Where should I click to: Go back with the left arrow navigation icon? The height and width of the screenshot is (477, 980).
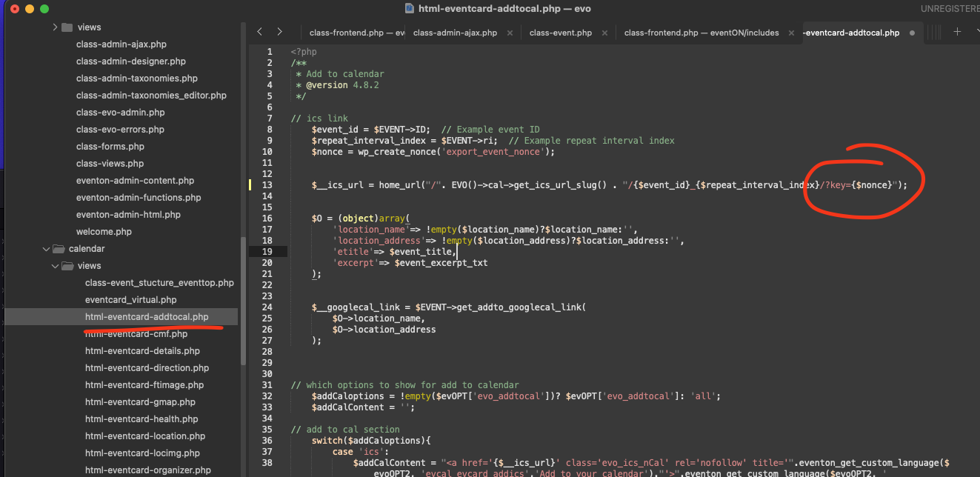pos(259,32)
